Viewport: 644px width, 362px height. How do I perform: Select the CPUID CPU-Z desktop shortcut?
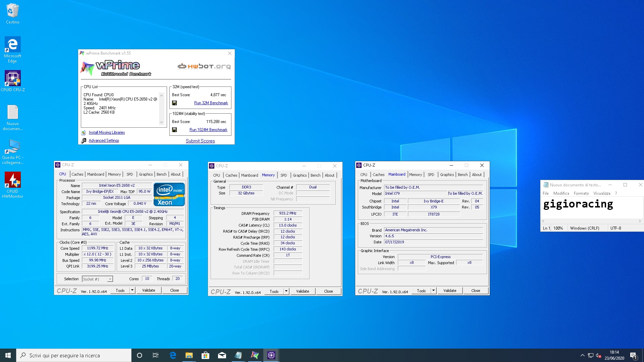point(12,81)
